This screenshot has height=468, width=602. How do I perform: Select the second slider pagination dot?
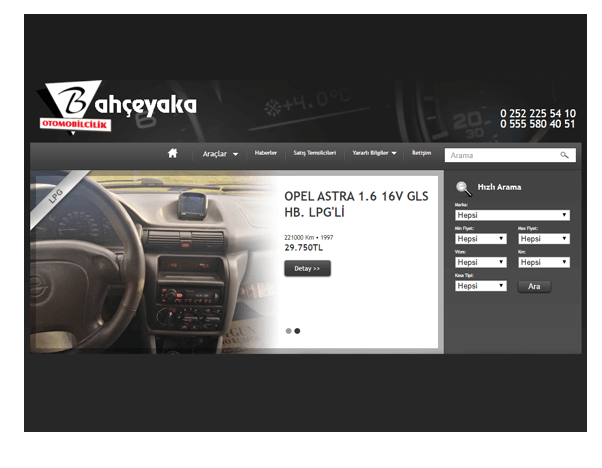[297, 330]
